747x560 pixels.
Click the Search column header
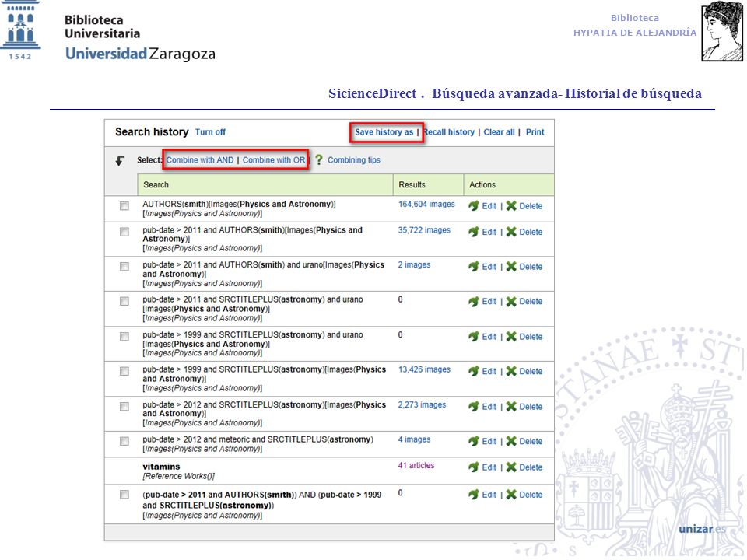tap(265, 185)
